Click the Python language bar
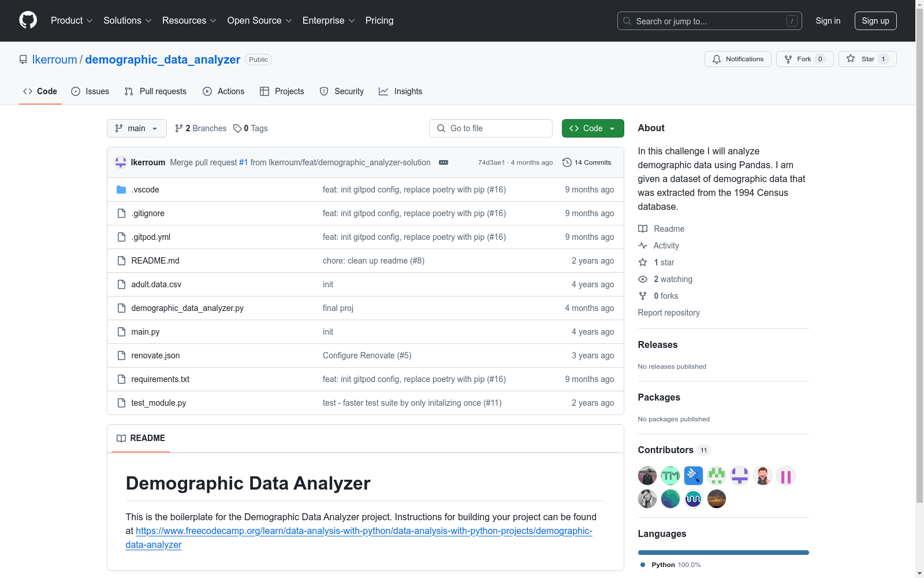This screenshot has height=578, width=924. (724, 553)
